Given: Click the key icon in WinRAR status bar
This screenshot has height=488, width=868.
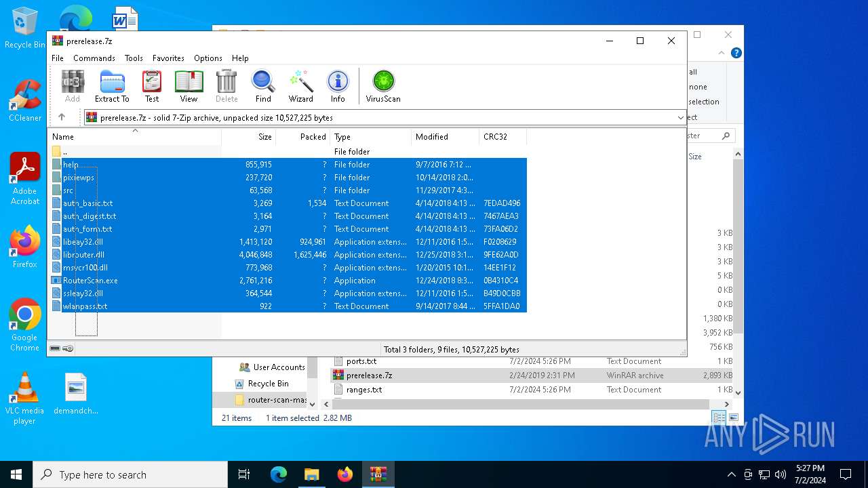Looking at the screenshot, I should (68, 348).
